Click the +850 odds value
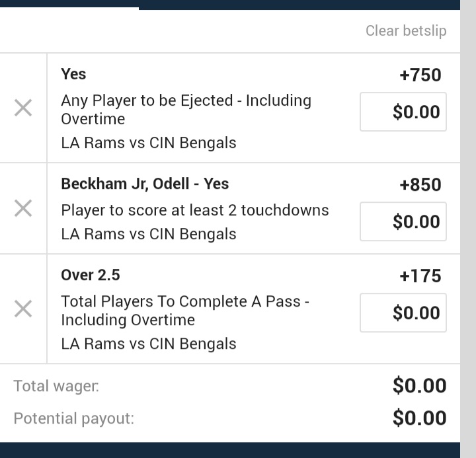 coord(420,185)
